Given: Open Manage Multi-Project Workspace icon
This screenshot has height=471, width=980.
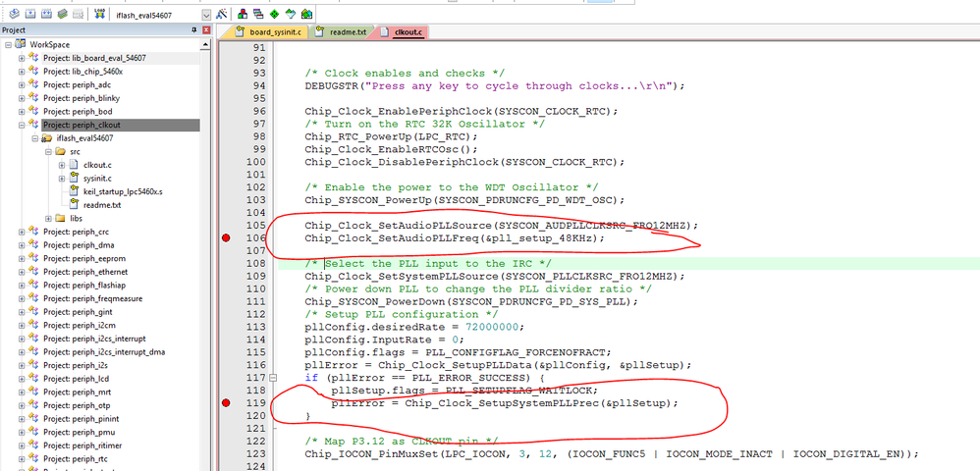Looking at the screenshot, I should coord(258,14).
